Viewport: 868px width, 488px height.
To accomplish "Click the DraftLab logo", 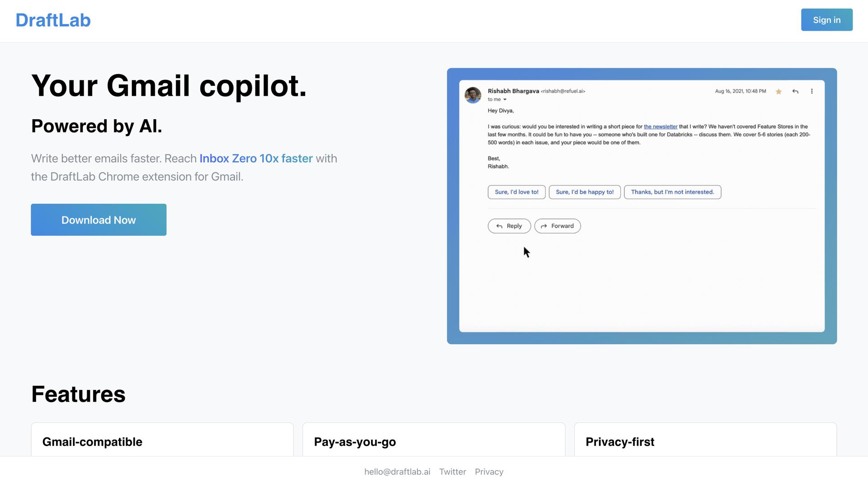I will pyautogui.click(x=53, y=20).
